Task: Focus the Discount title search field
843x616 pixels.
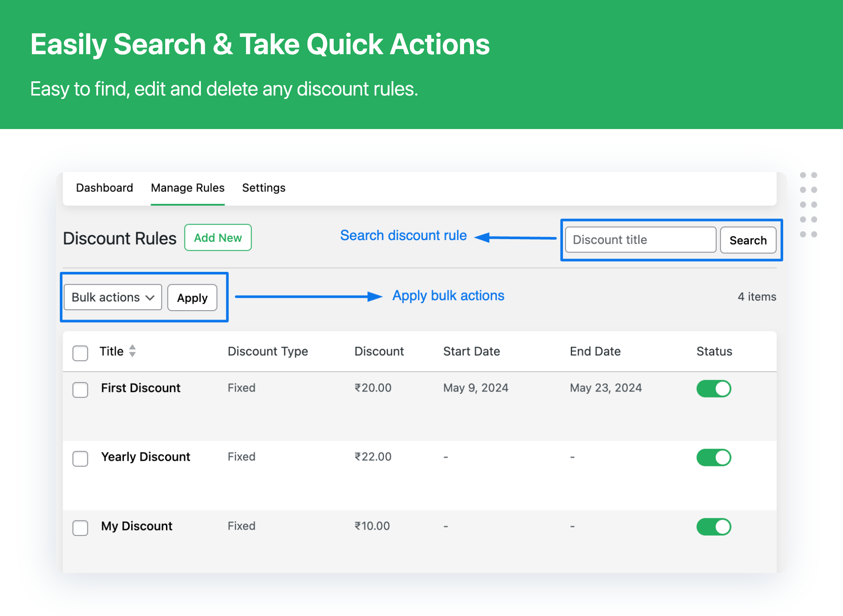Action: click(640, 240)
